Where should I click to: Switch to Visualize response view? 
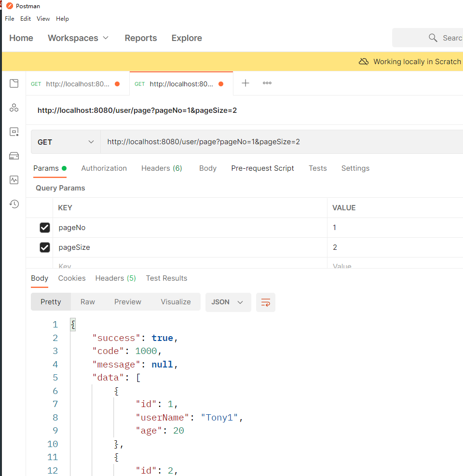pos(176,302)
